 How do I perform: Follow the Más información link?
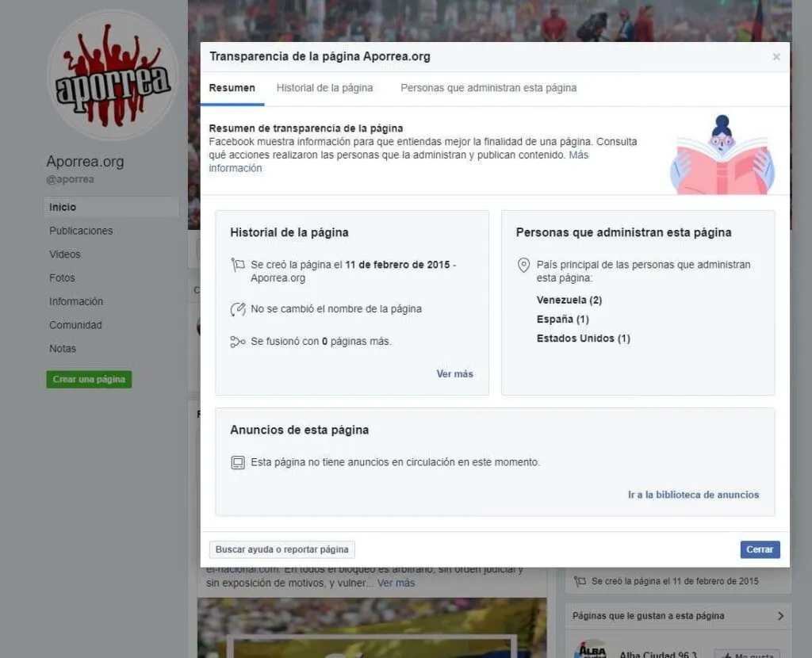click(x=398, y=162)
